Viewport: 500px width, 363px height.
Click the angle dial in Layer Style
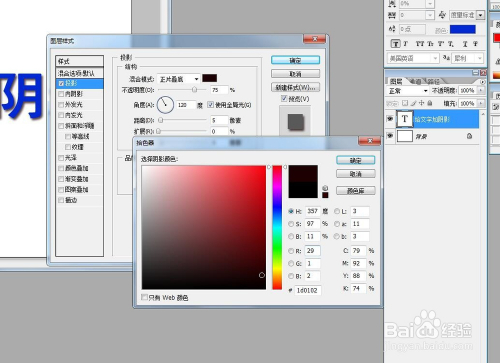click(x=165, y=105)
